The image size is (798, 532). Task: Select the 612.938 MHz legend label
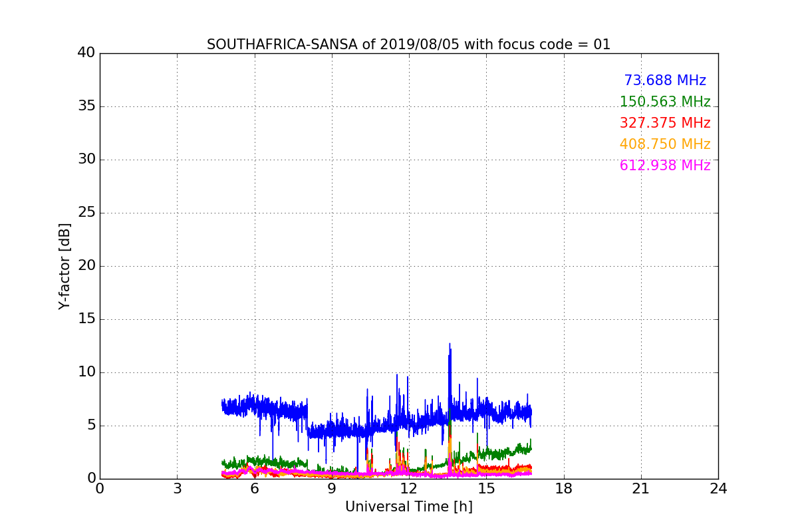point(665,166)
